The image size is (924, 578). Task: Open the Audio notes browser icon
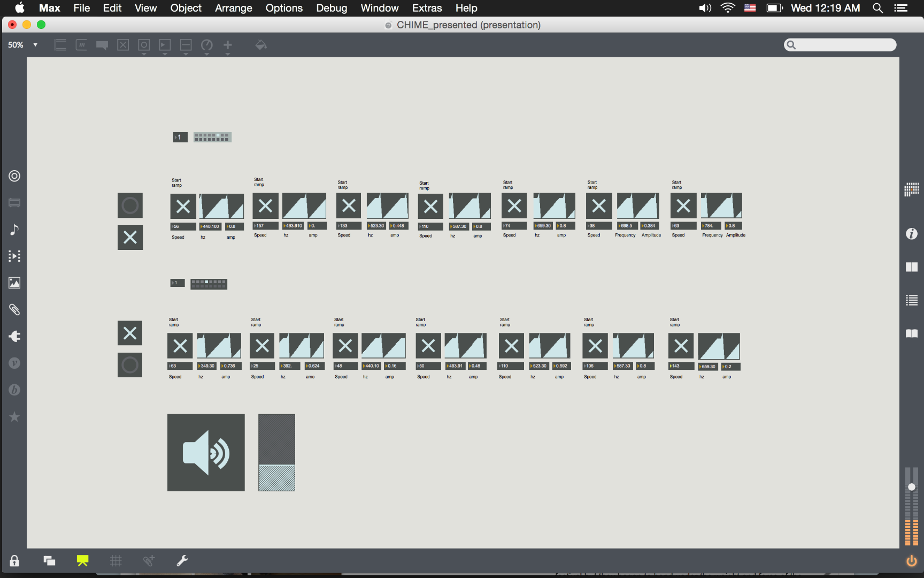point(14,230)
